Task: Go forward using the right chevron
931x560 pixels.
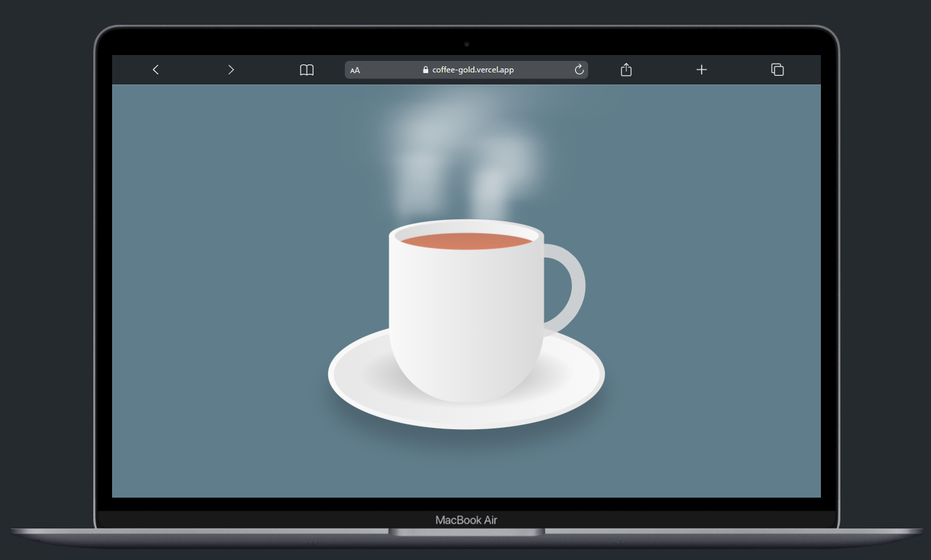Action: click(231, 70)
